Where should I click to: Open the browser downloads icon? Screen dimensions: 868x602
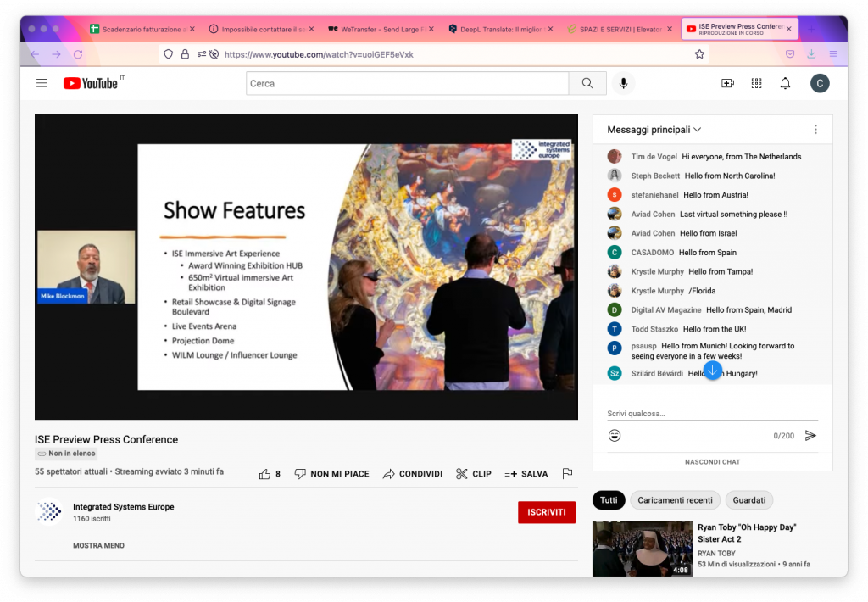click(811, 54)
